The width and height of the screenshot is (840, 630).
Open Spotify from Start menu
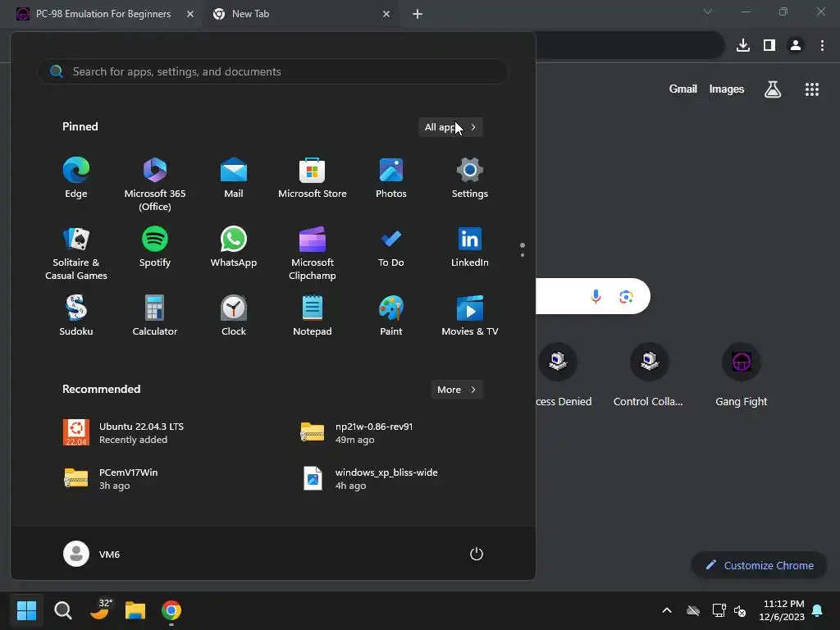tap(155, 248)
